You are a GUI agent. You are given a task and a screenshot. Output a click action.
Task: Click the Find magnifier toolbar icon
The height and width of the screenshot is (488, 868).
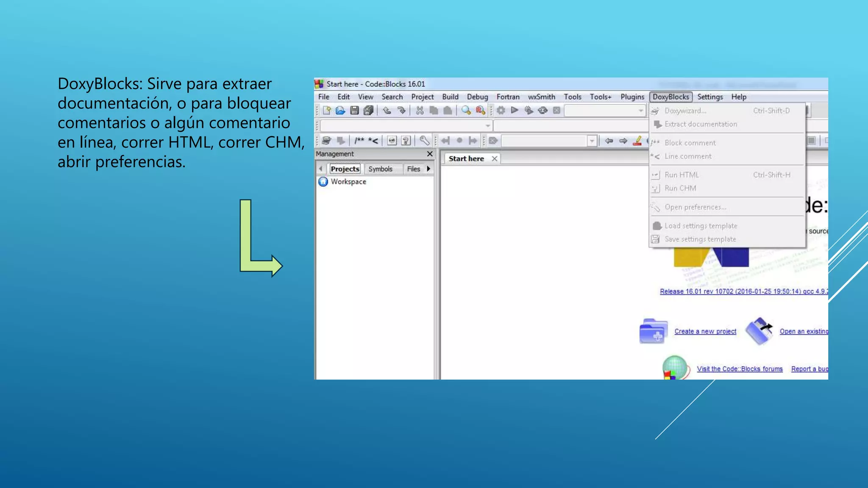(466, 111)
